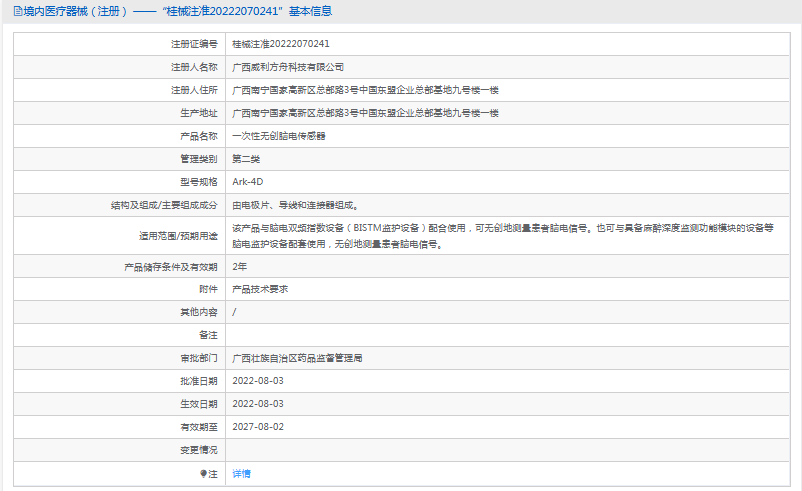802x491 pixels.
Task: Click the slash value in 其他内容 row
Action: [x=234, y=312]
